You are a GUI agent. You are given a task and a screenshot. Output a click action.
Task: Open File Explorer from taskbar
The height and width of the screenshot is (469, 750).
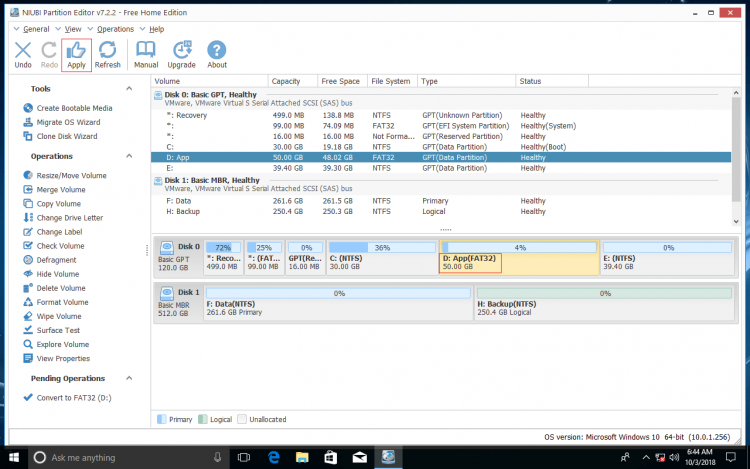302,458
